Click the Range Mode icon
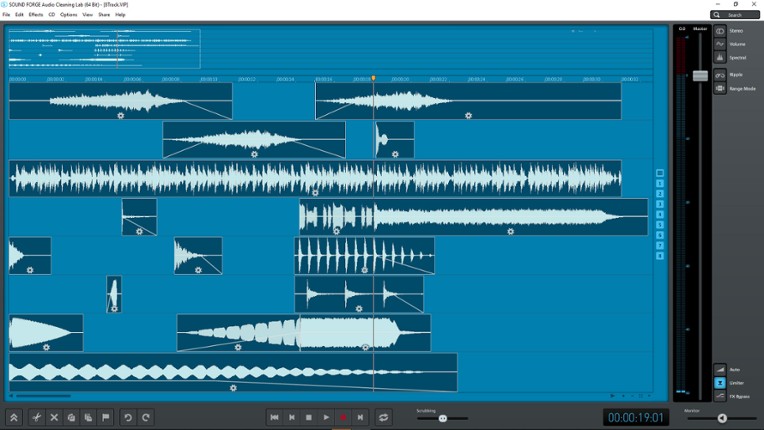 tap(720, 89)
